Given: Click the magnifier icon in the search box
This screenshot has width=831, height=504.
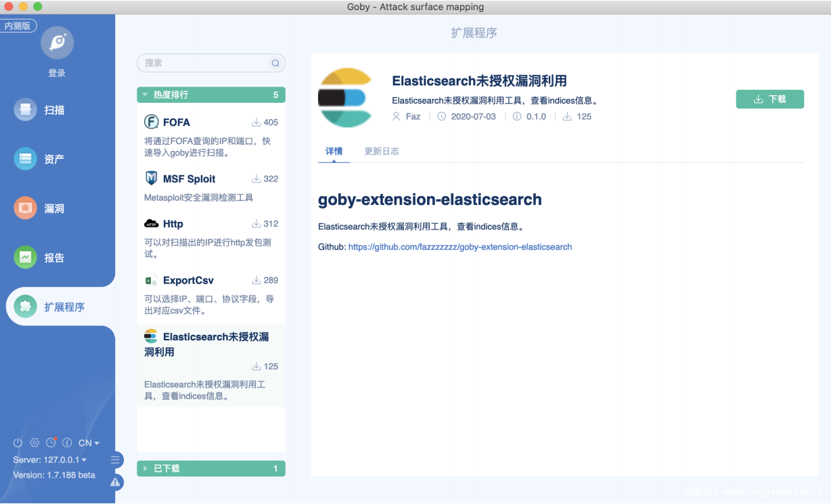Looking at the screenshot, I should (x=275, y=64).
